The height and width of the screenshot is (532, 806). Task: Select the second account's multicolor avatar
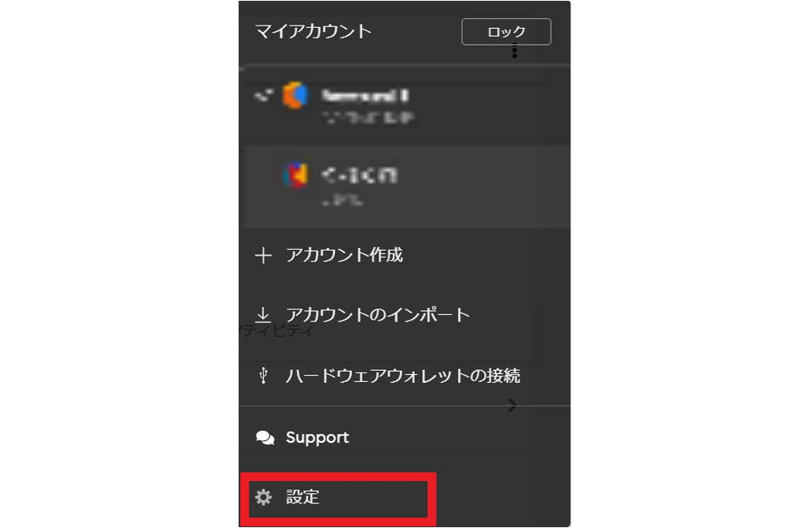[295, 175]
